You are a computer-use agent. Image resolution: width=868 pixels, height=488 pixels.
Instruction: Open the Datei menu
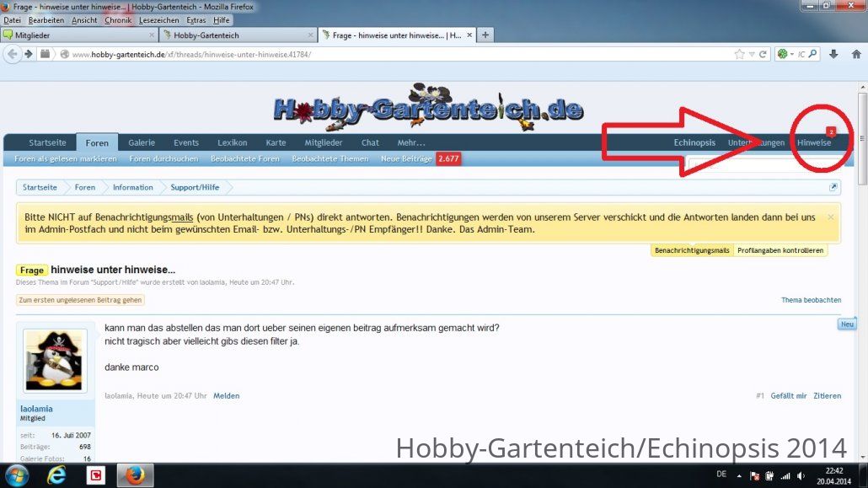click(12, 20)
